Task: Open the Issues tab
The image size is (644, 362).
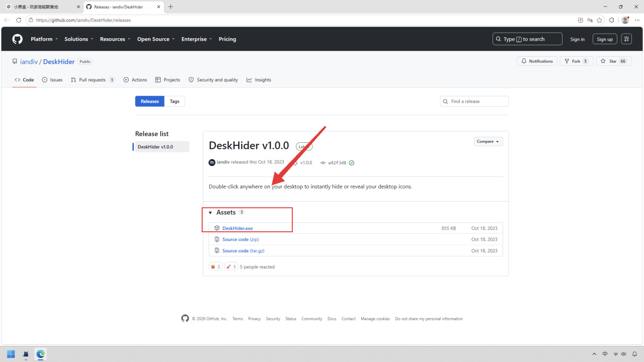Action: tap(52, 80)
